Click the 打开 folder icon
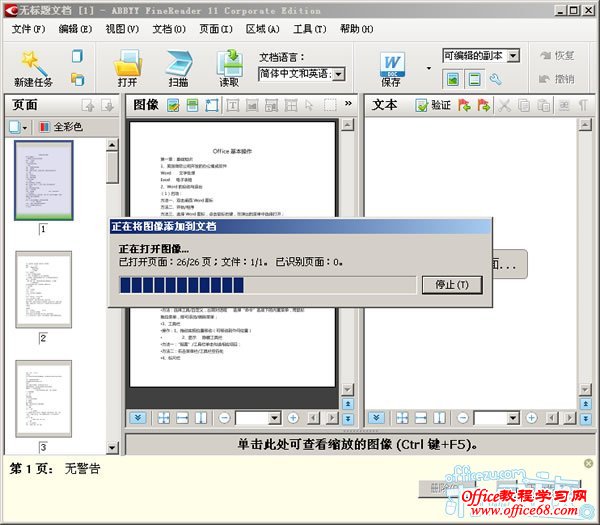Screen dimensions: 600x525 pyautogui.click(x=127, y=62)
